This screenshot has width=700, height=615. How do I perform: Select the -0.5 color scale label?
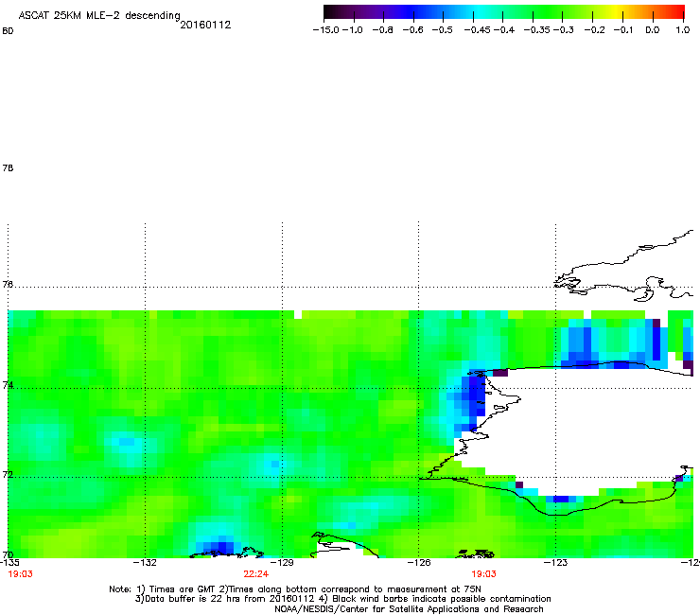click(443, 30)
